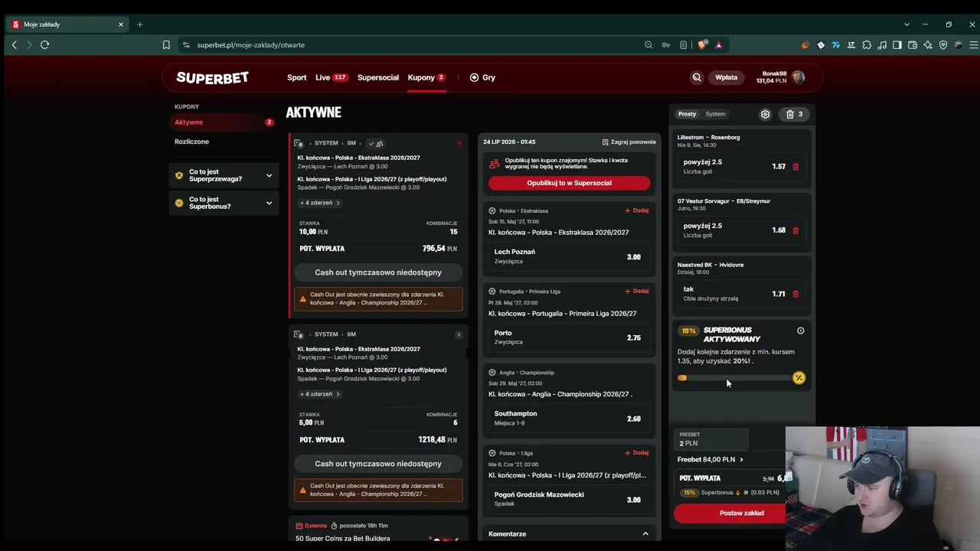Toggle the browser sidebar panel

[x=897, y=45]
